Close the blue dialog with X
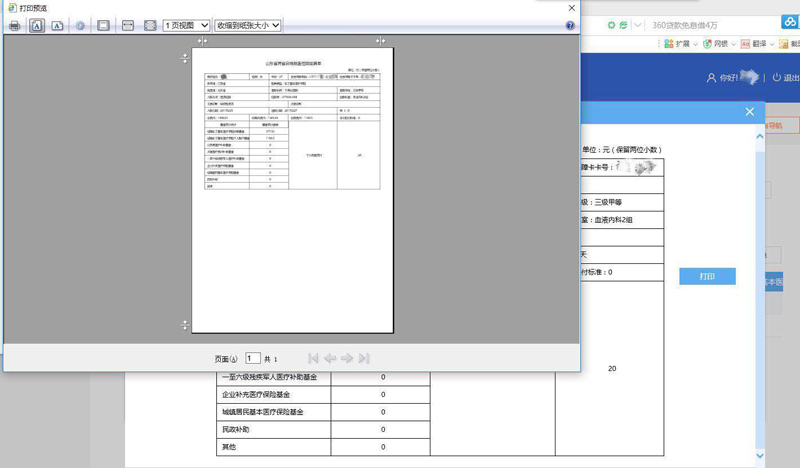The image size is (800, 468). (750, 112)
